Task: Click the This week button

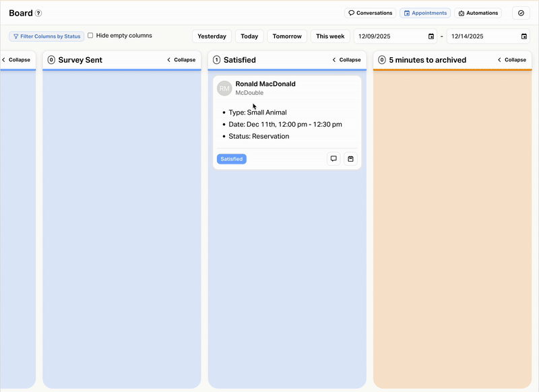Action: (330, 36)
